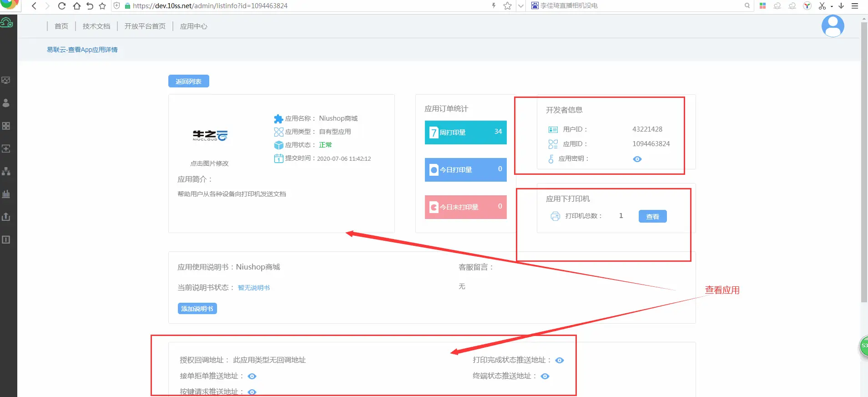Screen dimensions: 868x397
Task: Show the 终端状态推送地址 via eye icon
Action: [x=545, y=376]
